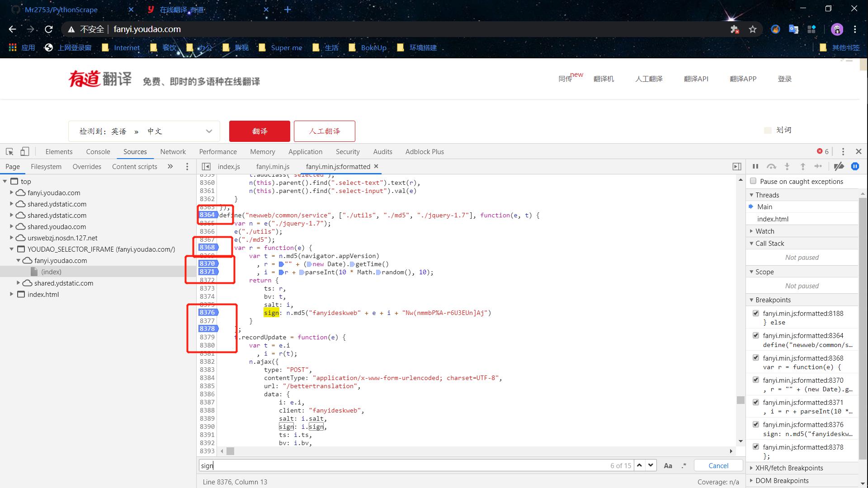Viewport: 868px width, 488px height.
Task: Hide the file navigator panel icon
Action: (x=206, y=167)
